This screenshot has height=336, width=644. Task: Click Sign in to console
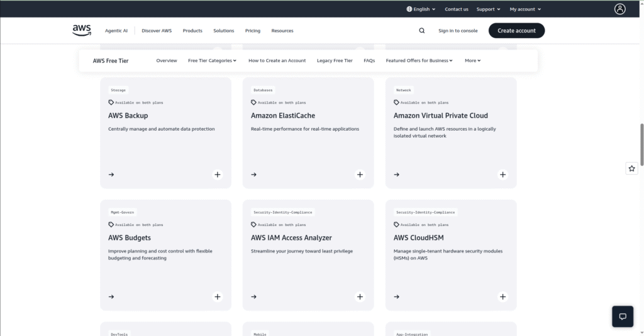[x=458, y=31]
